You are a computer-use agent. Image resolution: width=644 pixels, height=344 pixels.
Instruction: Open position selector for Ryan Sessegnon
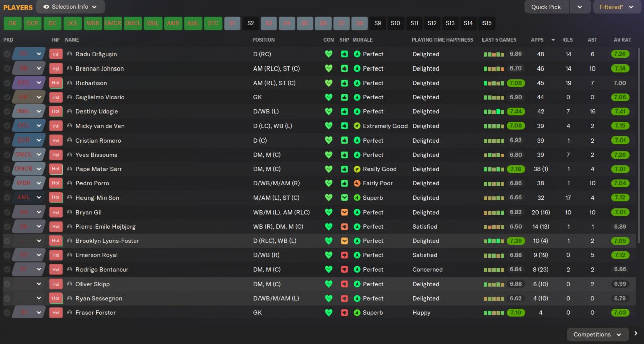28,298
